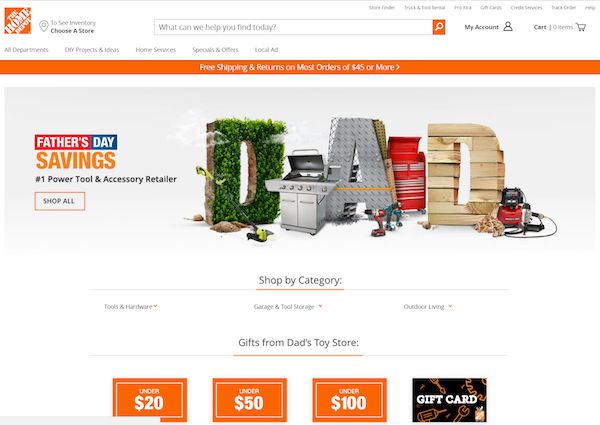The width and height of the screenshot is (600, 425).
Task: Open the Gift Card tile
Action: 449,400
